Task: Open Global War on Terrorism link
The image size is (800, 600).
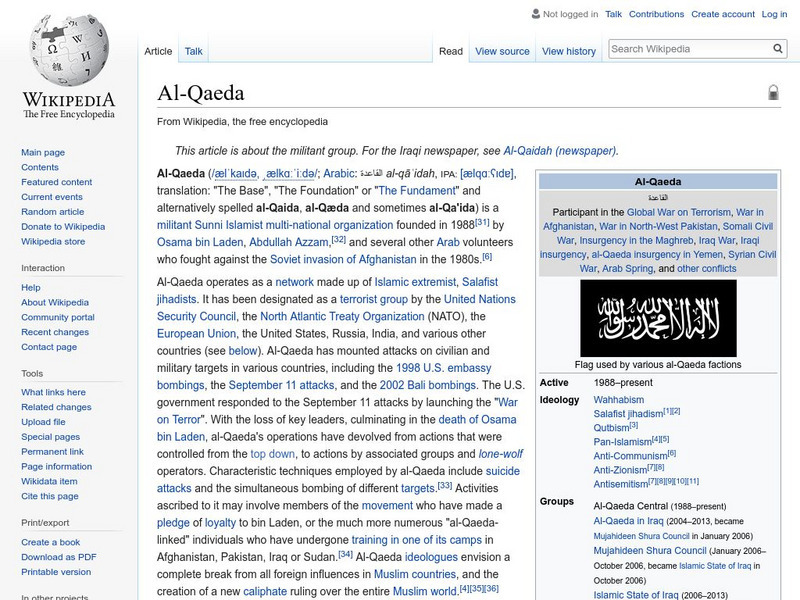Action: click(x=679, y=212)
